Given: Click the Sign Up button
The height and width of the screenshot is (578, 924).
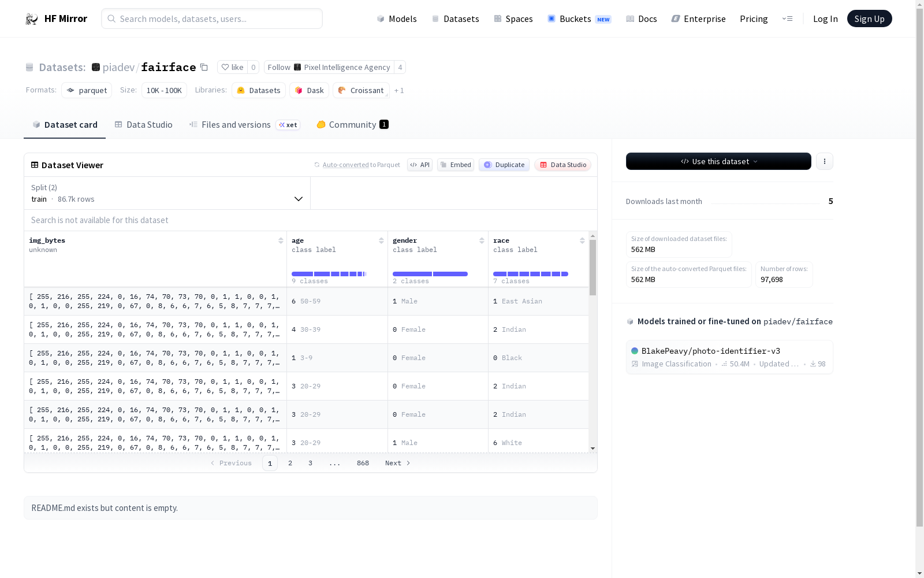Looking at the screenshot, I should (869, 18).
